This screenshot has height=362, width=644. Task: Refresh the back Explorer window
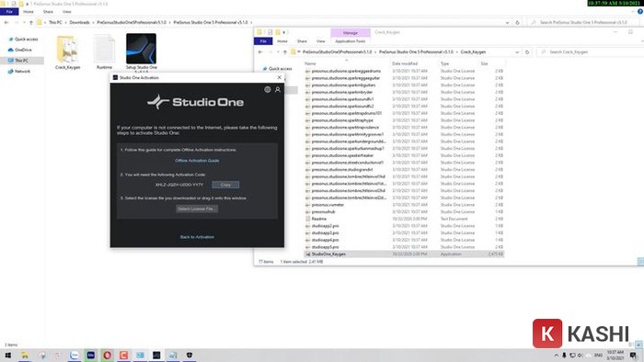(x=517, y=23)
